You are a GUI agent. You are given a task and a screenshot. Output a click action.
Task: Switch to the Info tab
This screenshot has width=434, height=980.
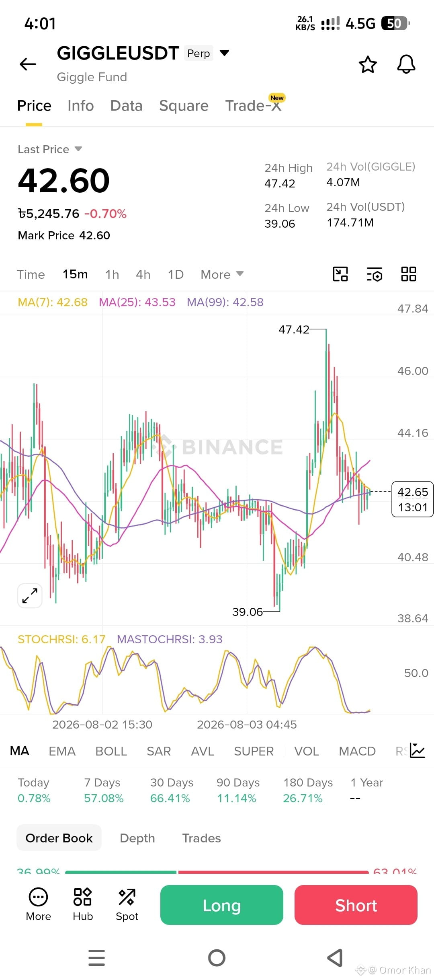[x=81, y=106]
